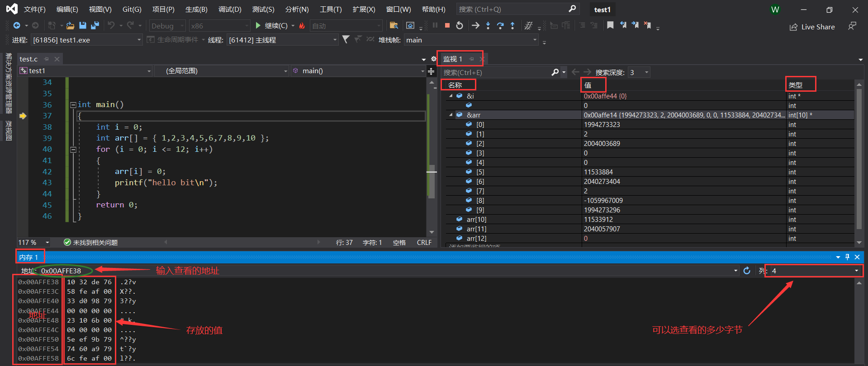868x366 pixels.
Task: Open the 工具(T) menu
Action: [331, 9]
